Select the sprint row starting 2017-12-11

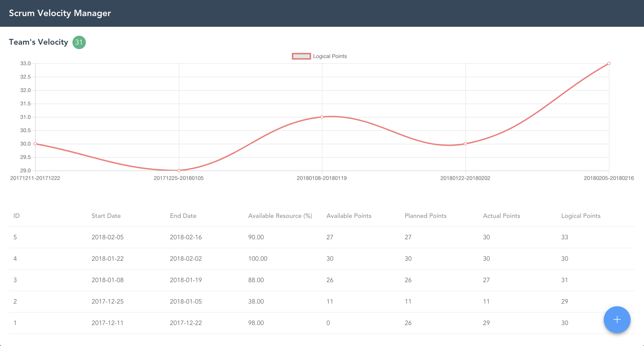[x=107, y=323]
